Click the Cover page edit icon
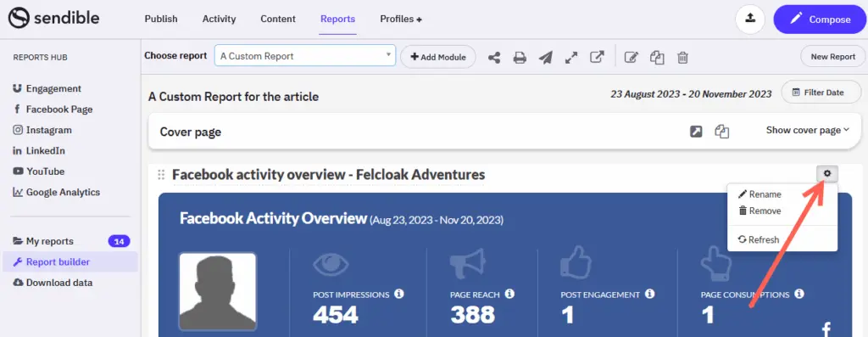Viewport: 868px width, 337px height. tap(696, 132)
